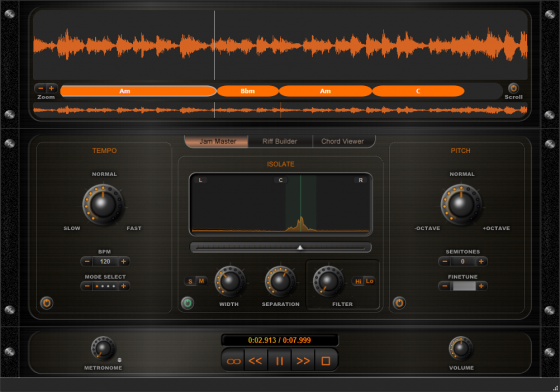560x392 pixels.
Task: Click the C marker in isolate display
Action: (x=280, y=180)
